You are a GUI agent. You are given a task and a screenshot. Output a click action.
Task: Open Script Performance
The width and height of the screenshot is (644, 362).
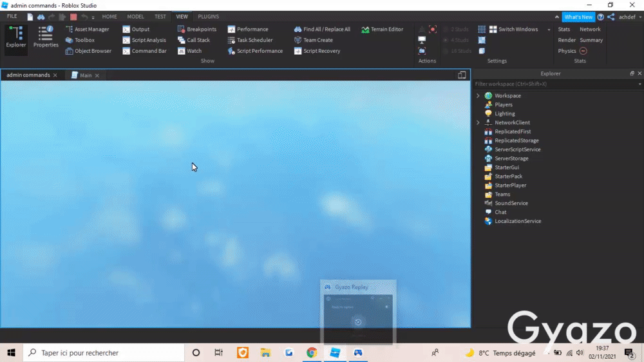coord(255,51)
